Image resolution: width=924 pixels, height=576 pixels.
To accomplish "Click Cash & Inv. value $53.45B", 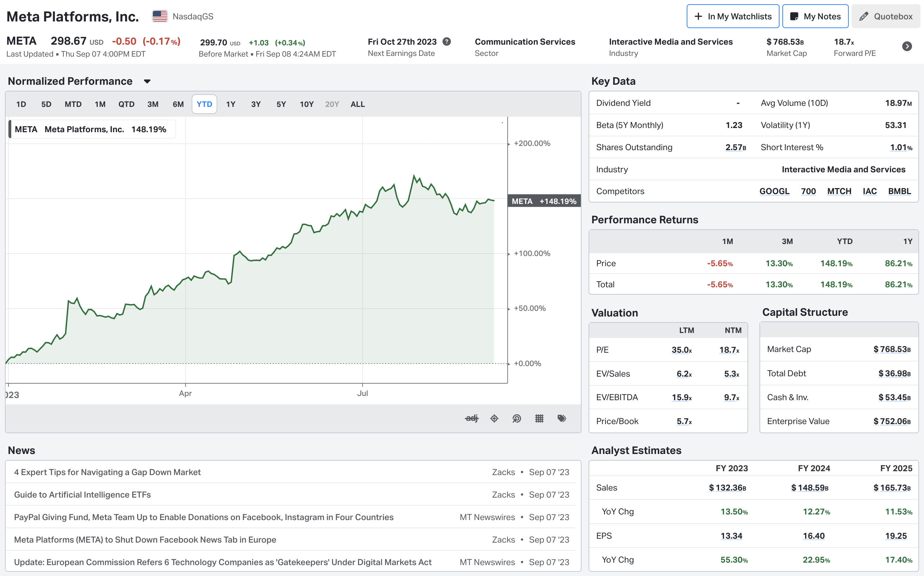I will (894, 397).
